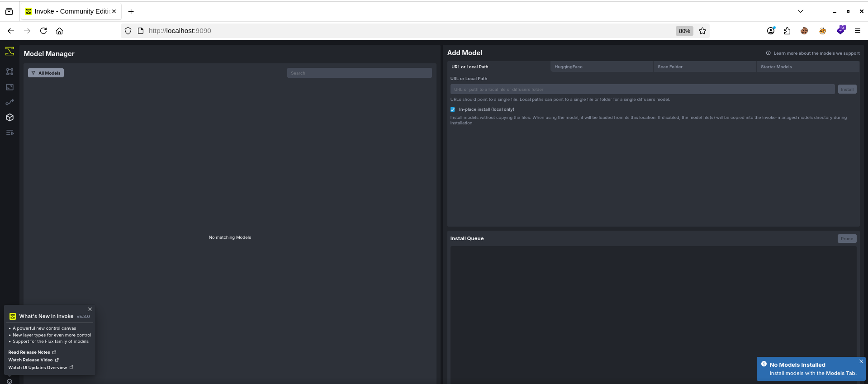Open a new browser tab
The width and height of the screenshot is (868, 384).
pos(131,11)
